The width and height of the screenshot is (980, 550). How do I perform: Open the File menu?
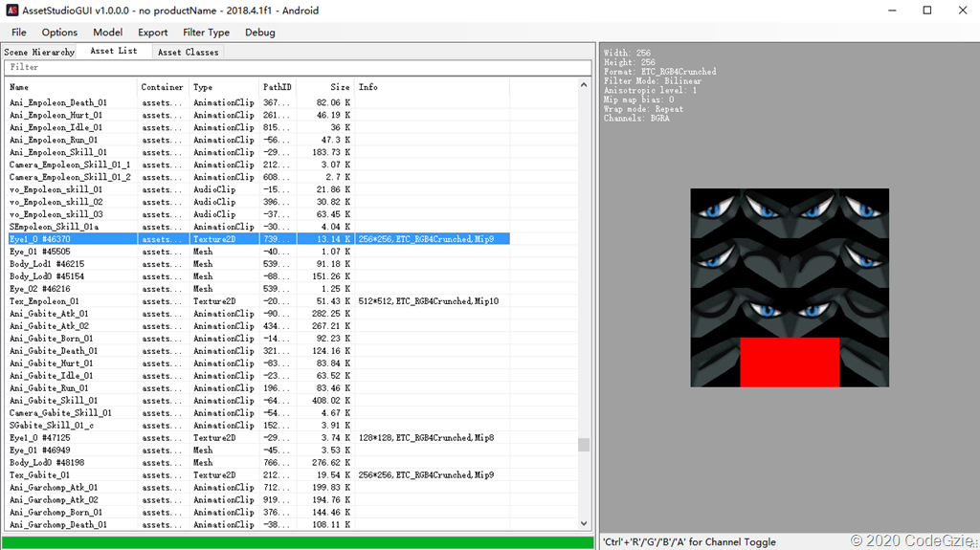pos(19,33)
